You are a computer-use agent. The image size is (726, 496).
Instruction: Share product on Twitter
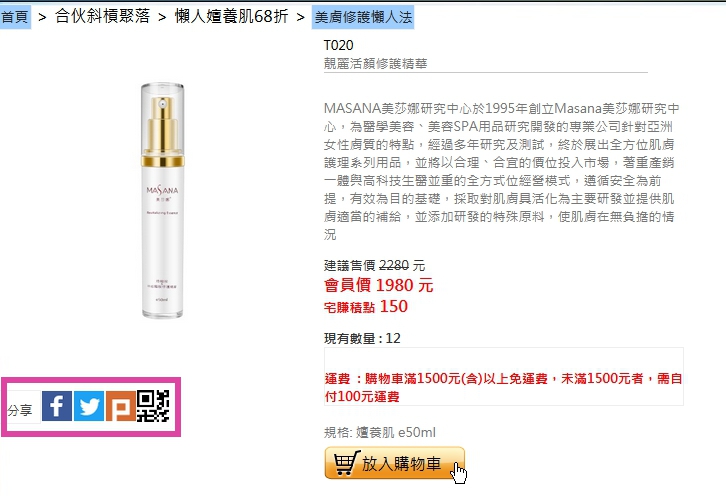89,406
